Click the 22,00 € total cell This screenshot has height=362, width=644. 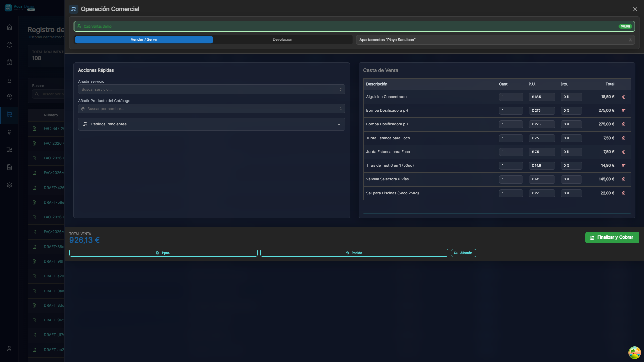(x=607, y=193)
